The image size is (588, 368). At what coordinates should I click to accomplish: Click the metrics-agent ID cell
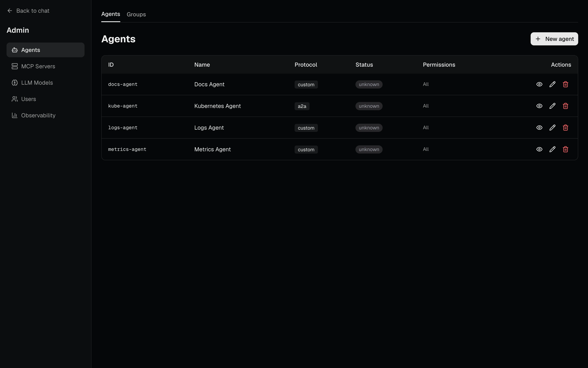point(127,149)
